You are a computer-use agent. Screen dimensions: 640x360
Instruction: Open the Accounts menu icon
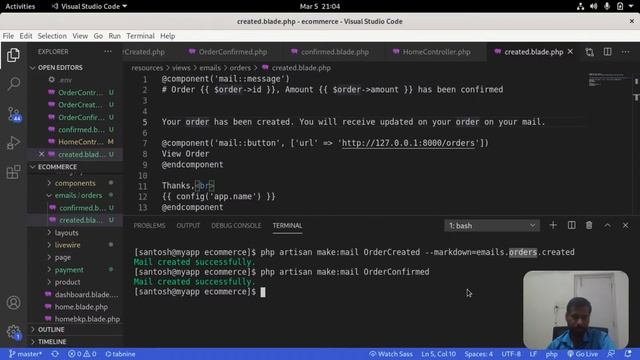coord(13,303)
